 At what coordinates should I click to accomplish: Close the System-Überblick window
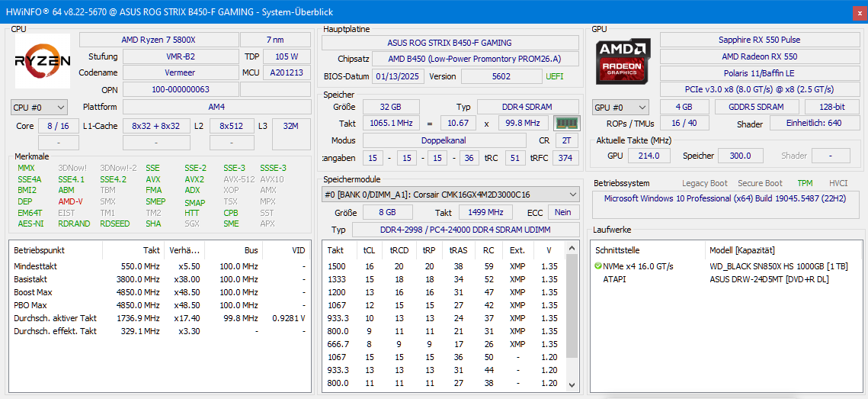click(x=860, y=11)
